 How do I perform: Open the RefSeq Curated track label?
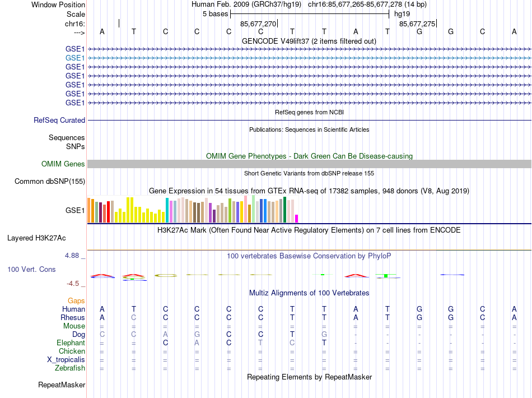click(59, 120)
